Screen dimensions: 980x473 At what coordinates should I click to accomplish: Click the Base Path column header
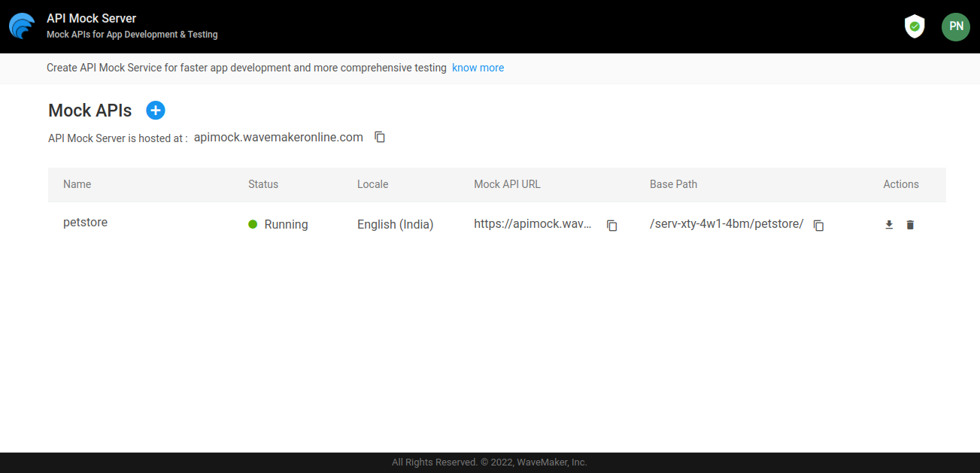(x=673, y=184)
